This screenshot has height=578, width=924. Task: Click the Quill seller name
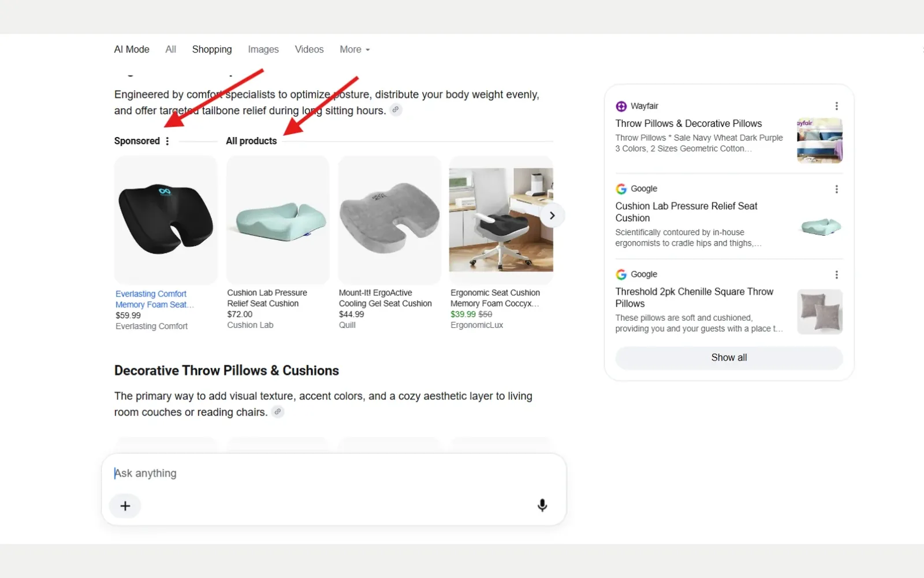347,325
